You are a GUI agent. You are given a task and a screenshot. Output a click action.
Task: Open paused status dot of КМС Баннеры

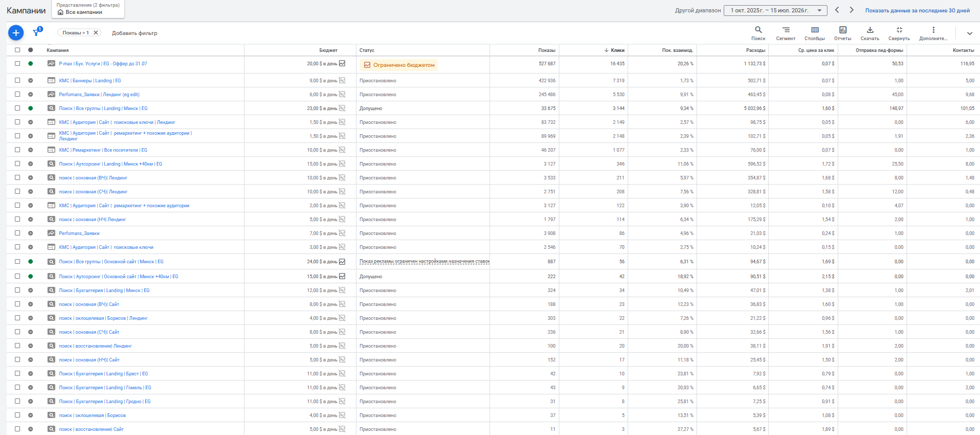(x=30, y=80)
